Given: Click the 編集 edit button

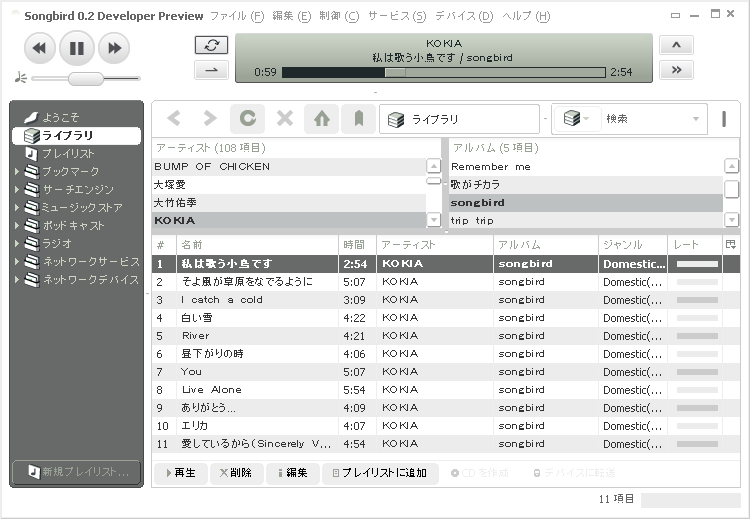Looking at the screenshot, I should (293, 473).
